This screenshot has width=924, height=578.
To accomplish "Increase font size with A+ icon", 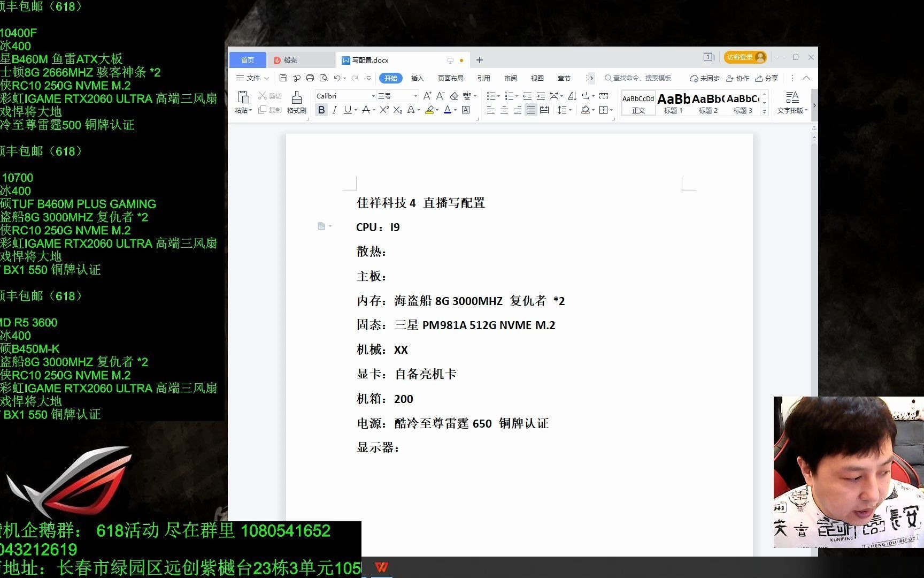I will click(427, 96).
